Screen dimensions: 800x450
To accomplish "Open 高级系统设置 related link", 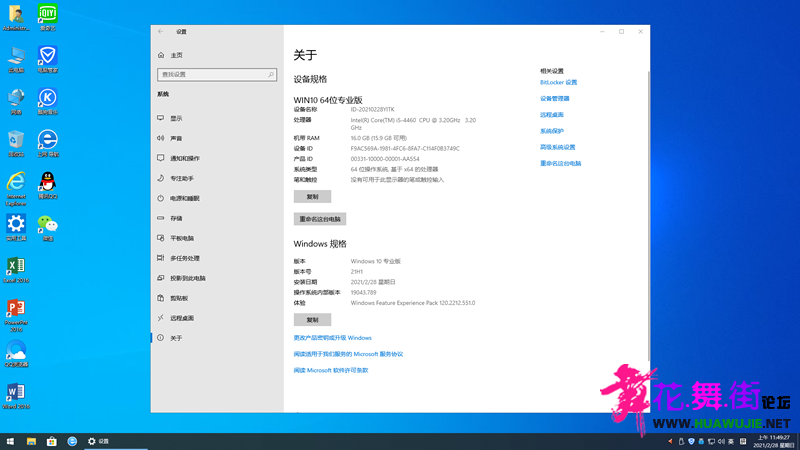I will point(558,147).
